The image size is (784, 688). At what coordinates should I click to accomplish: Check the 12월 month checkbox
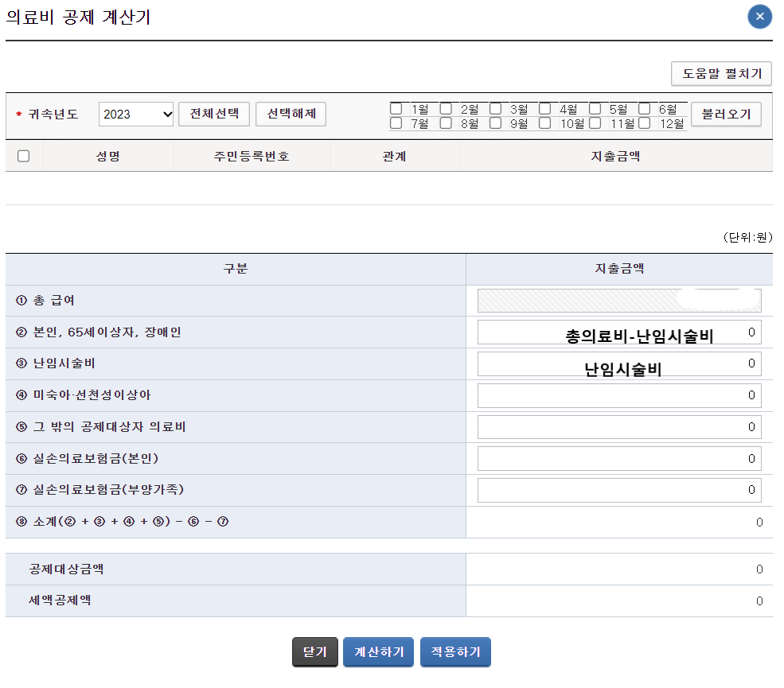tap(645, 122)
